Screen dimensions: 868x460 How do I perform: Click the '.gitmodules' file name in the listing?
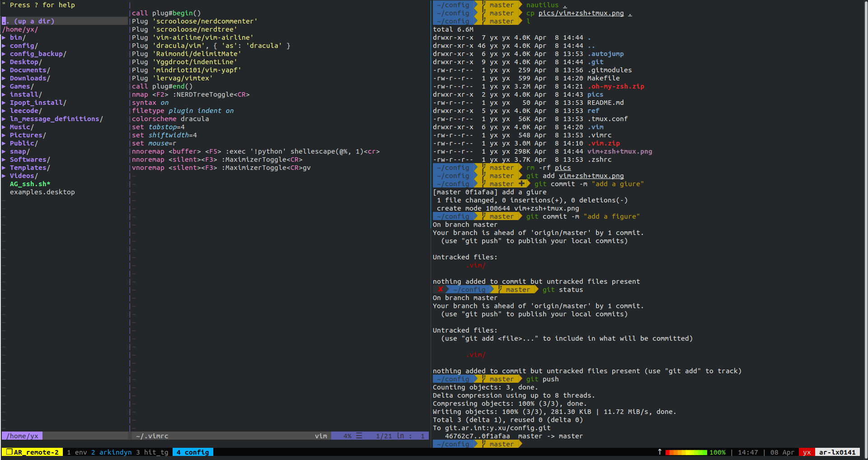[610, 70]
